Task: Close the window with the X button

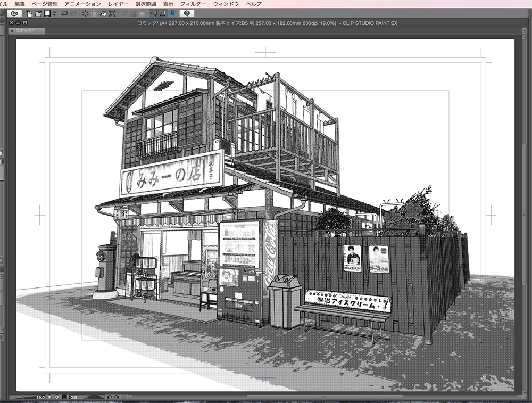Action: pyautogui.click(x=12, y=23)
